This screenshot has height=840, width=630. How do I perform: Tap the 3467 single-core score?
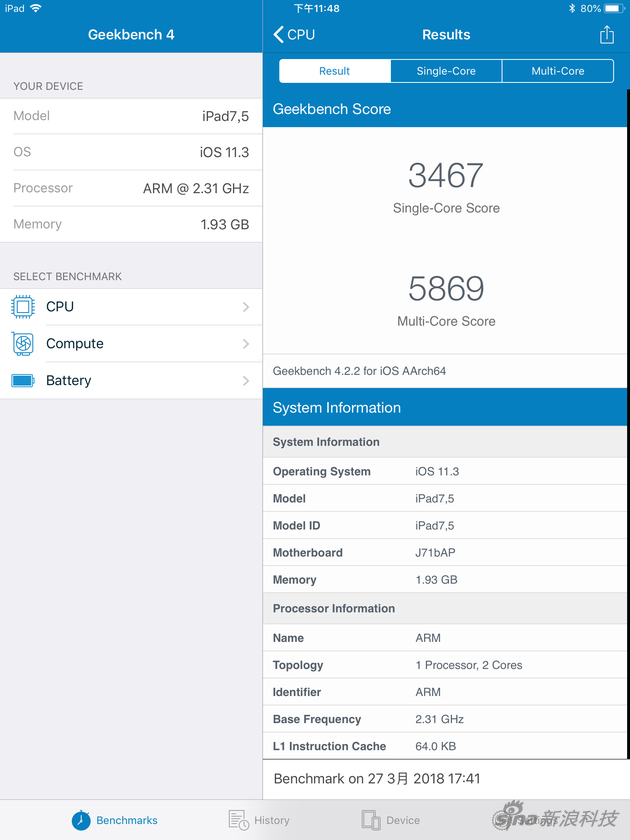pyautogui.click(x=446, y=175)
